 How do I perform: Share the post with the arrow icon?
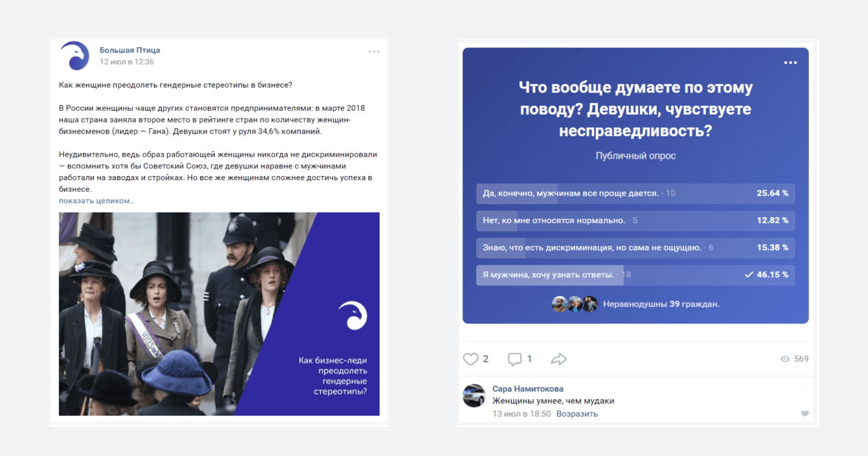(558, 359)
